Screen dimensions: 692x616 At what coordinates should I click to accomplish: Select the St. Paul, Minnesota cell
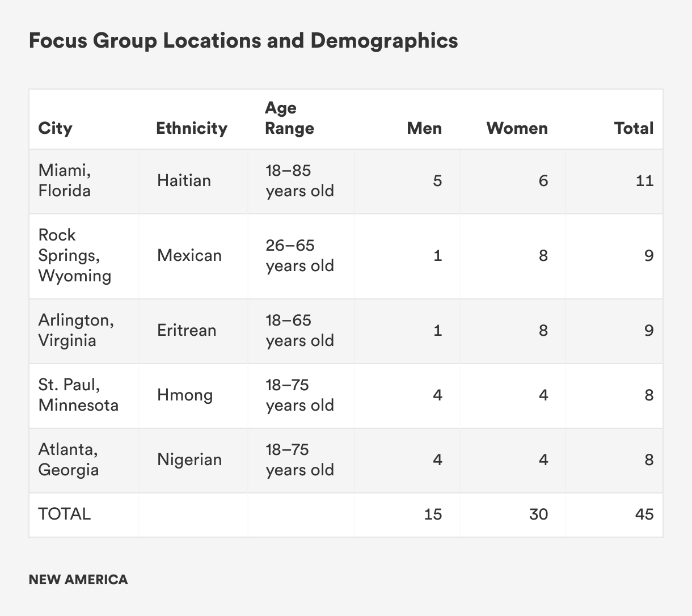(78, 395)
